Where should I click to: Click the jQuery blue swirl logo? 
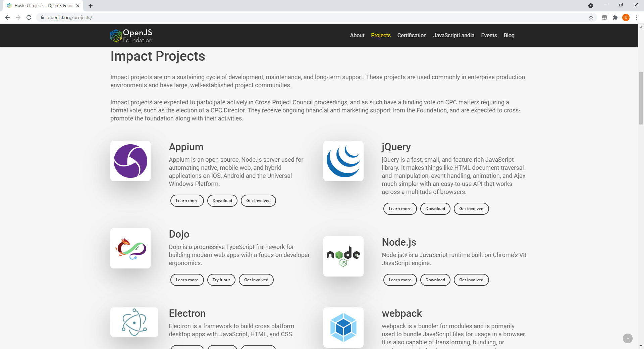[x=343, y=161]
